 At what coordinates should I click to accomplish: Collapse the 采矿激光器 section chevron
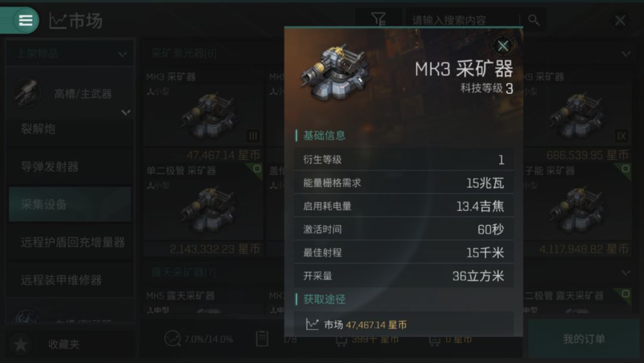[x=626, y=54]
